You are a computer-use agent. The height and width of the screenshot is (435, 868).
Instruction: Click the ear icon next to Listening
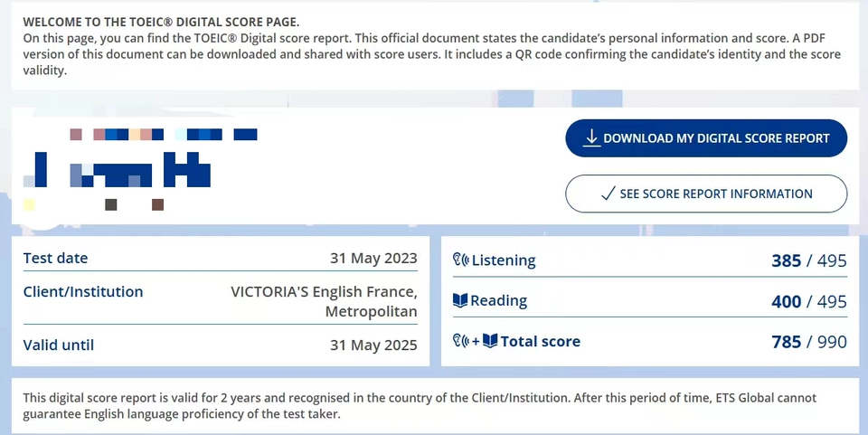pos(460,260)
